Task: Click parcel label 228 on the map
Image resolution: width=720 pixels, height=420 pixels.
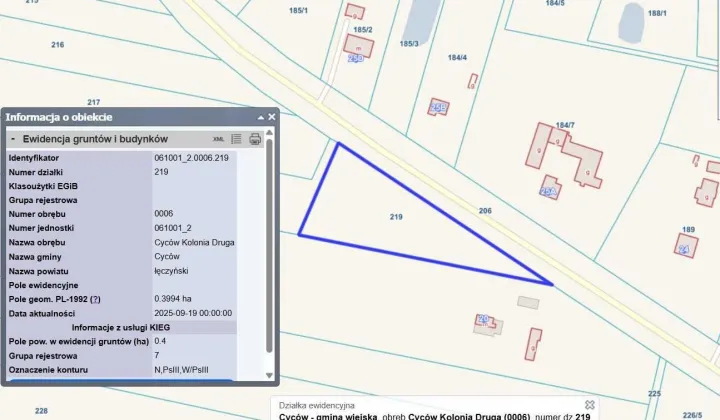Action: [41, 411]
